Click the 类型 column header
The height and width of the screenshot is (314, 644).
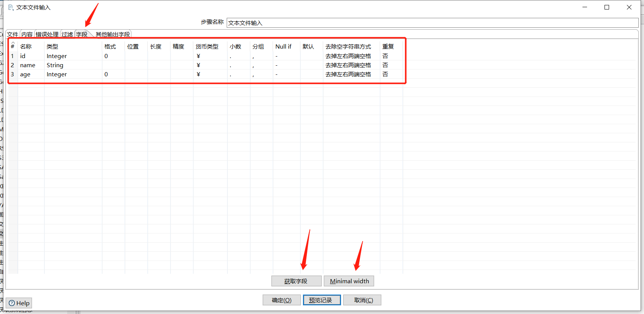73,46
